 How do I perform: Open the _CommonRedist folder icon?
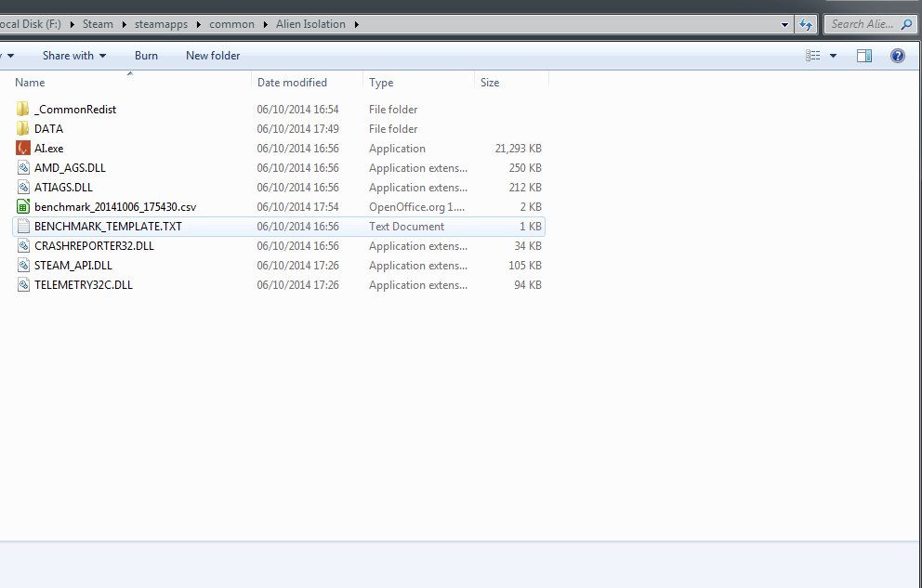[x=23, y=110]
